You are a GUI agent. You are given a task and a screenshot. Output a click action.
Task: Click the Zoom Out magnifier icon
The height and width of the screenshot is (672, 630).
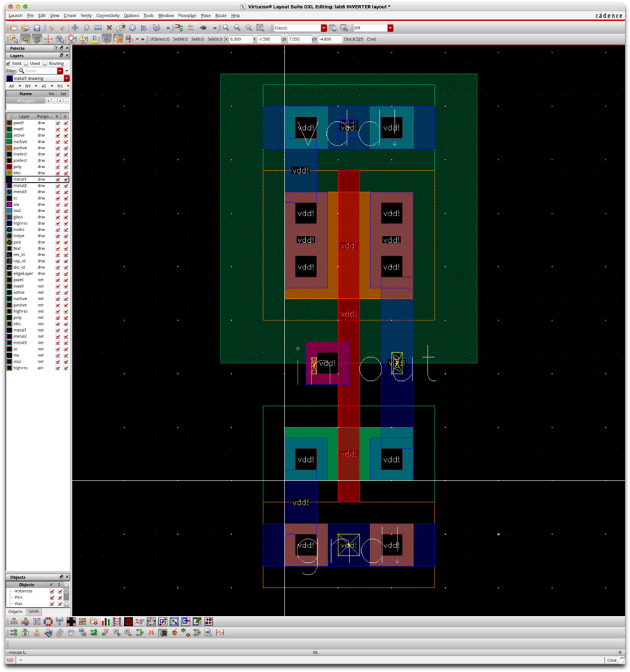(237, 28)
